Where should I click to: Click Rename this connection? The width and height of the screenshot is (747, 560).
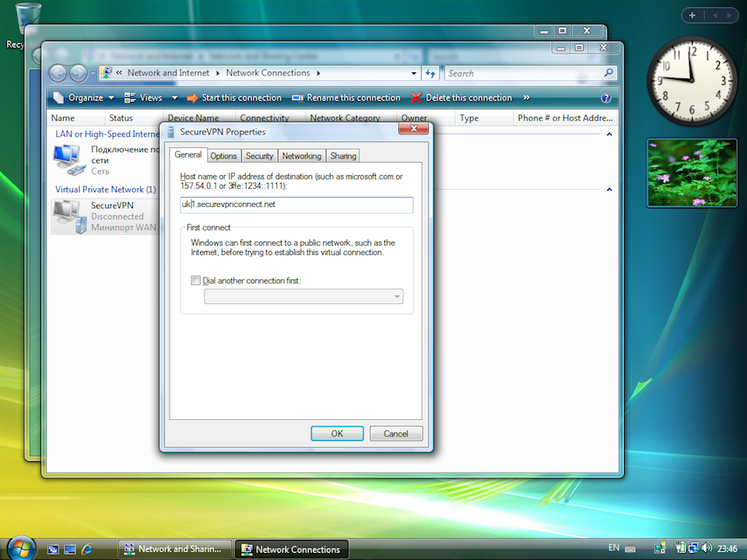346,98
